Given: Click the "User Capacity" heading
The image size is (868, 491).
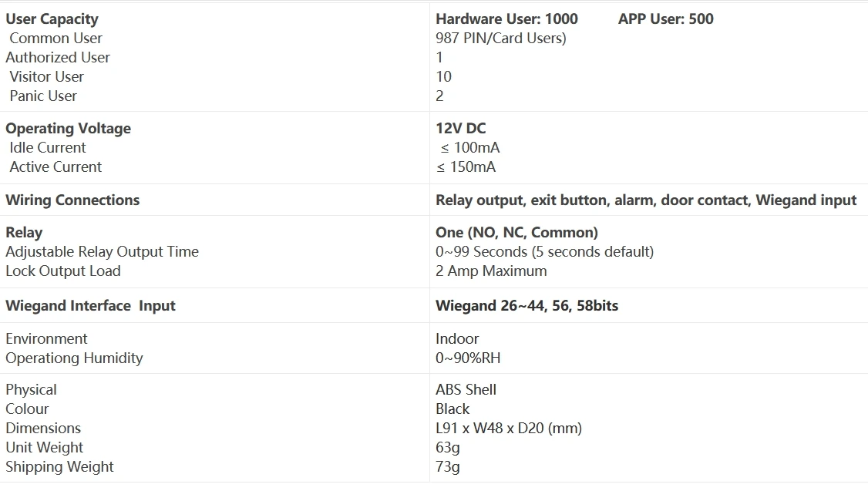Looking at the screenshot, I should (52, 18).
